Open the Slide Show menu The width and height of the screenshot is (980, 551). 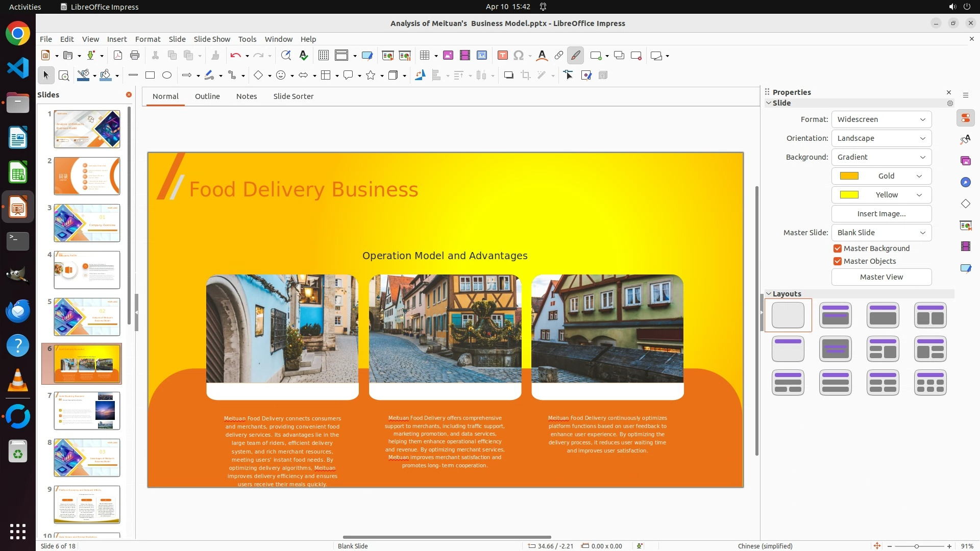212,39
